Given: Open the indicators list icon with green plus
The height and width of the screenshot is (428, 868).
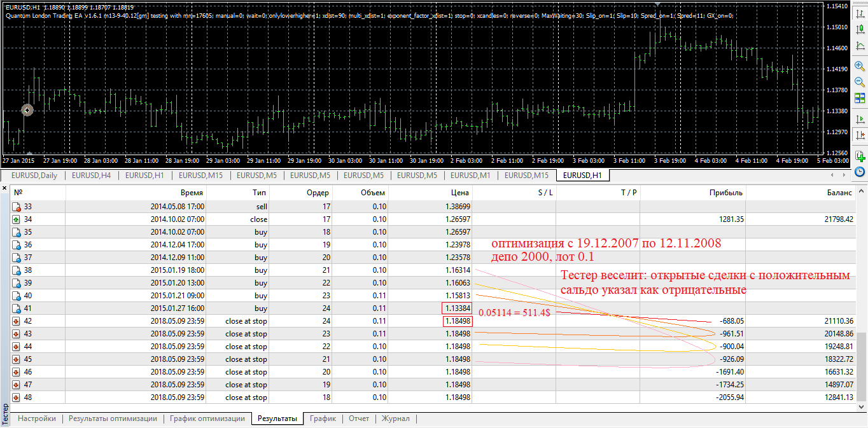Looking at the screenshot, I should 860,155.
